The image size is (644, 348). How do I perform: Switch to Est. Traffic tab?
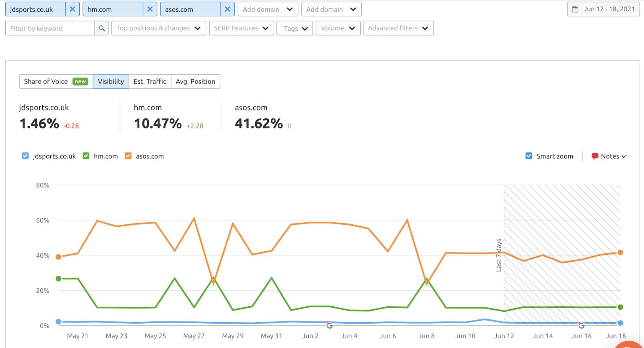pyautogui.click(x=150, y=81)
